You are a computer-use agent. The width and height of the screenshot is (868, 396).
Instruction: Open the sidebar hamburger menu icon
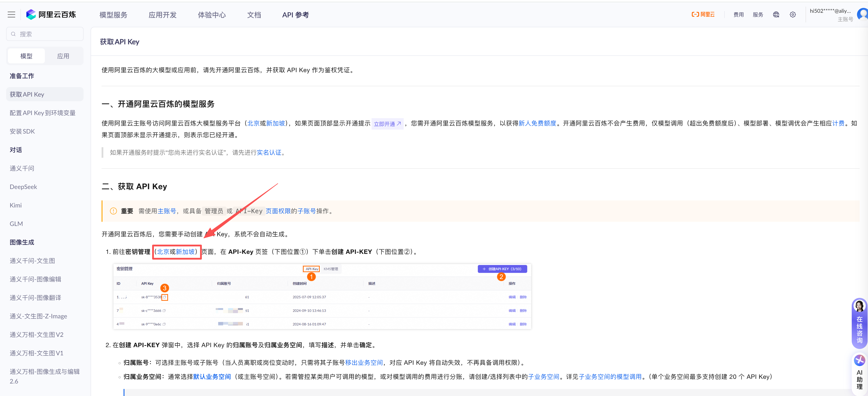[x=11, y=14]
